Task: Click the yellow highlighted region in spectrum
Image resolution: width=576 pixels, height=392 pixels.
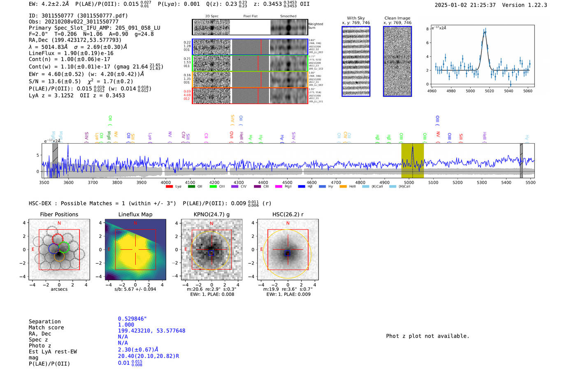Action: pyautogui.click(x=412, y=160)
